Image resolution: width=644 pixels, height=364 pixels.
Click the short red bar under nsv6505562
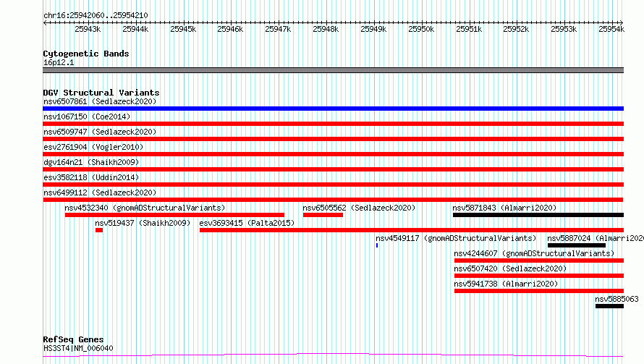(x=323, y=215)
